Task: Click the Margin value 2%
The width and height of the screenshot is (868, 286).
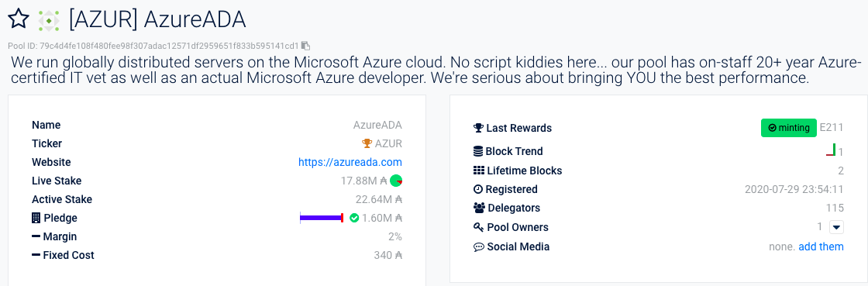Action: 394,236
